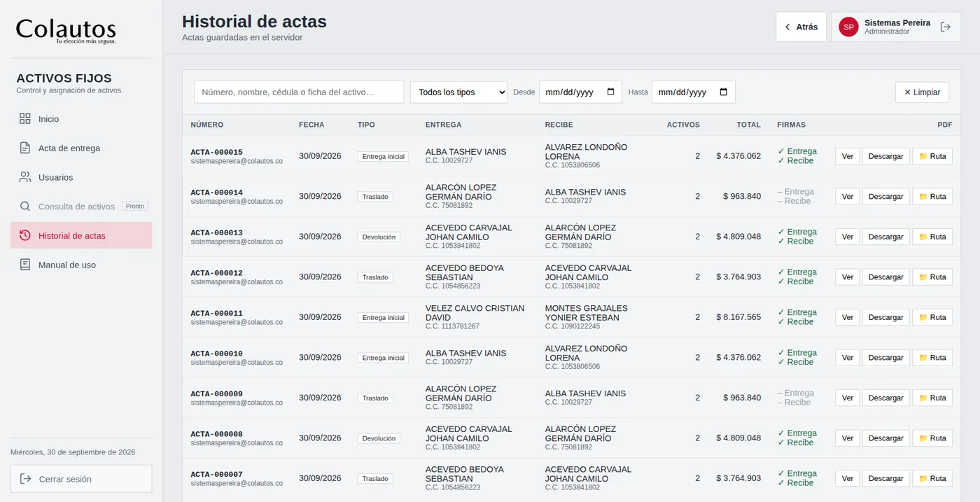
Task: Click the logout arrow icon next to Sistemas Pereira
Action: click(x=946, y=27)
